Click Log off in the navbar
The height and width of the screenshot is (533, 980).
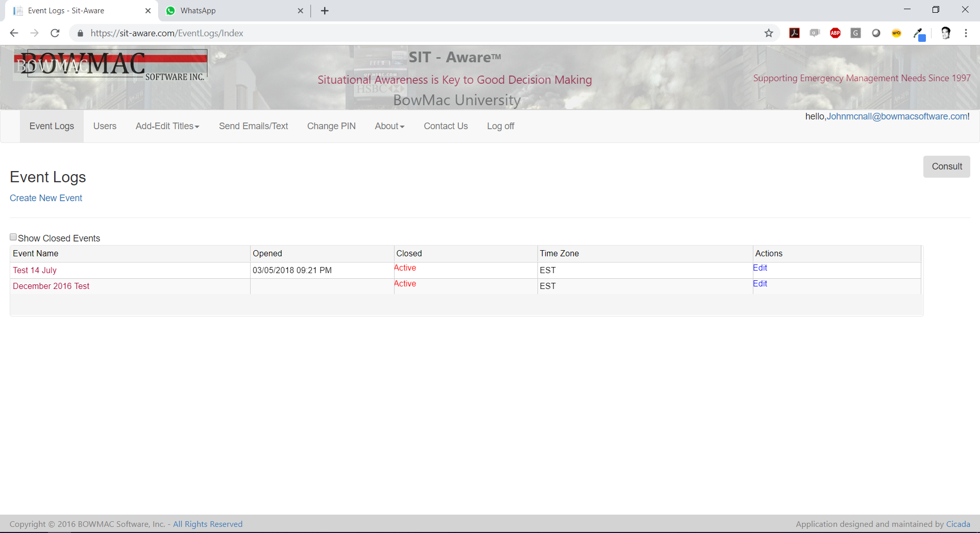point(500,126)
